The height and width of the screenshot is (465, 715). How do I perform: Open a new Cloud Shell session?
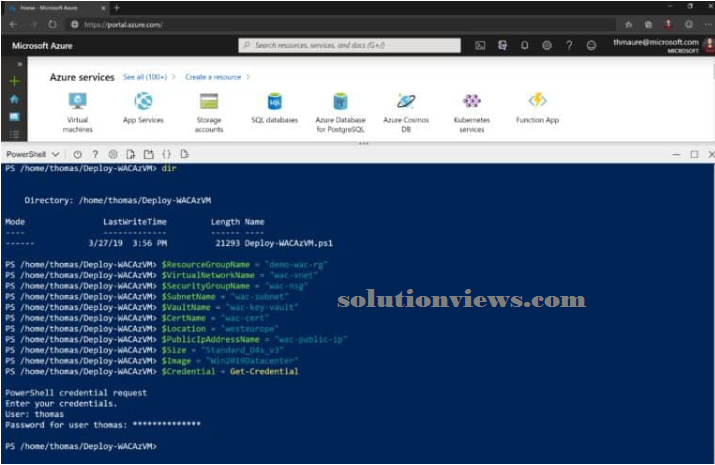pyautogui.click(x=149, y=155)
